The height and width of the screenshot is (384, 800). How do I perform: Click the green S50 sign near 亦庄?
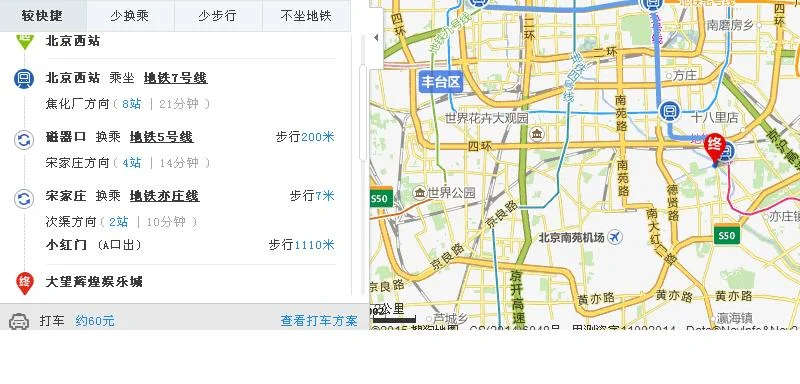727,235
